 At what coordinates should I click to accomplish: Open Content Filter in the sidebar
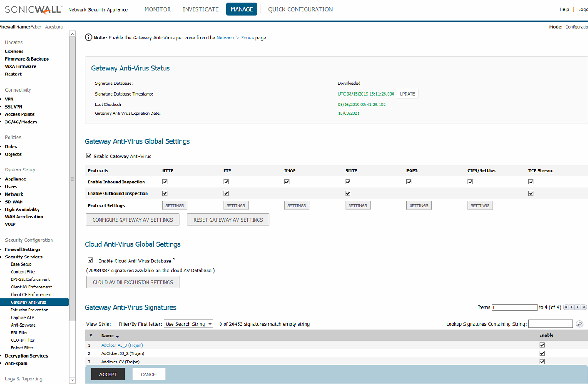click(x=23, y=272)
